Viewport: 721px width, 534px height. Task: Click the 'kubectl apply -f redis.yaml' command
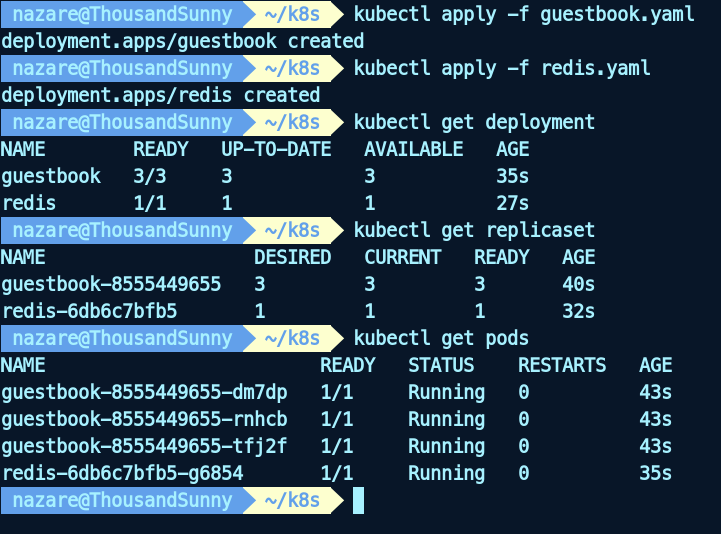pyautogui.click(x=502, y=68)
